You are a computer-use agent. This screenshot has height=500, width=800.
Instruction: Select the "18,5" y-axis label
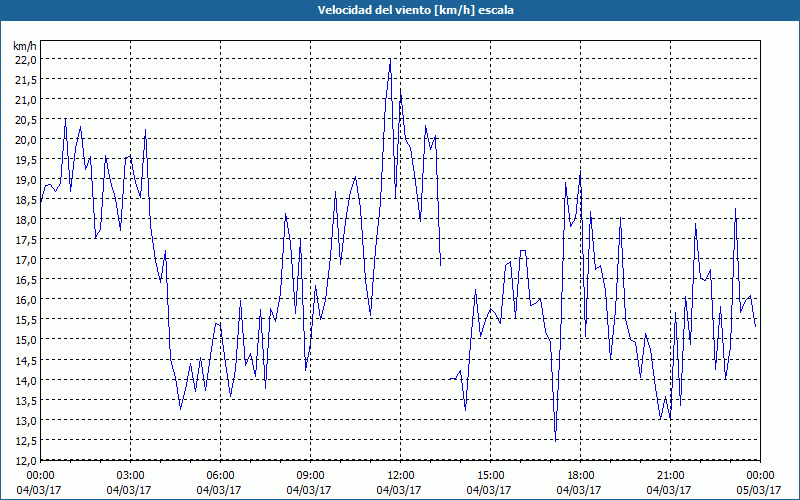pos(26,200)
